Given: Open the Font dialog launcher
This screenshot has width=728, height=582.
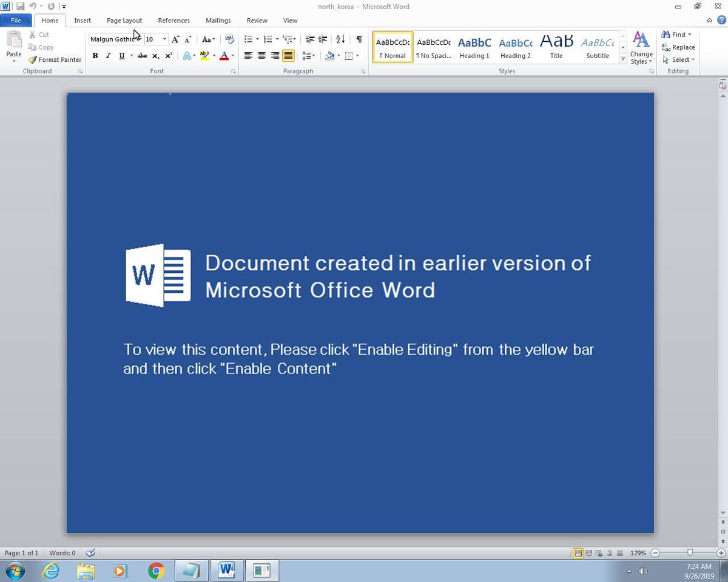Looking at the screenshot, I should [234, 72].
